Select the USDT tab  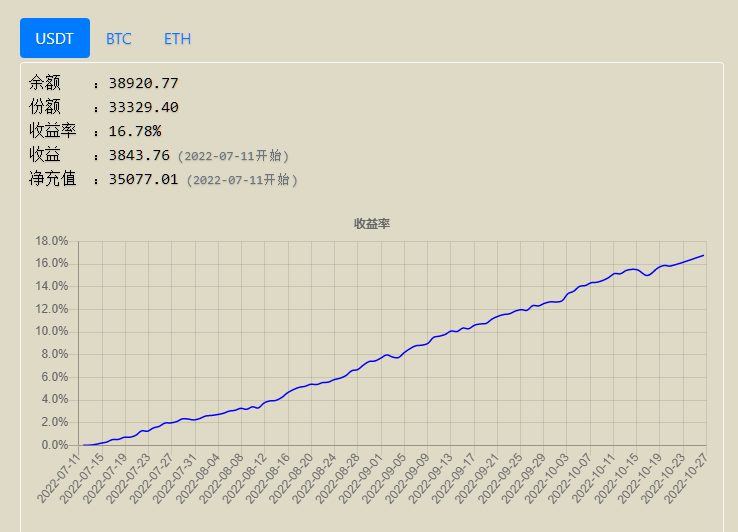pyautogui.click(x=55, y=38)
